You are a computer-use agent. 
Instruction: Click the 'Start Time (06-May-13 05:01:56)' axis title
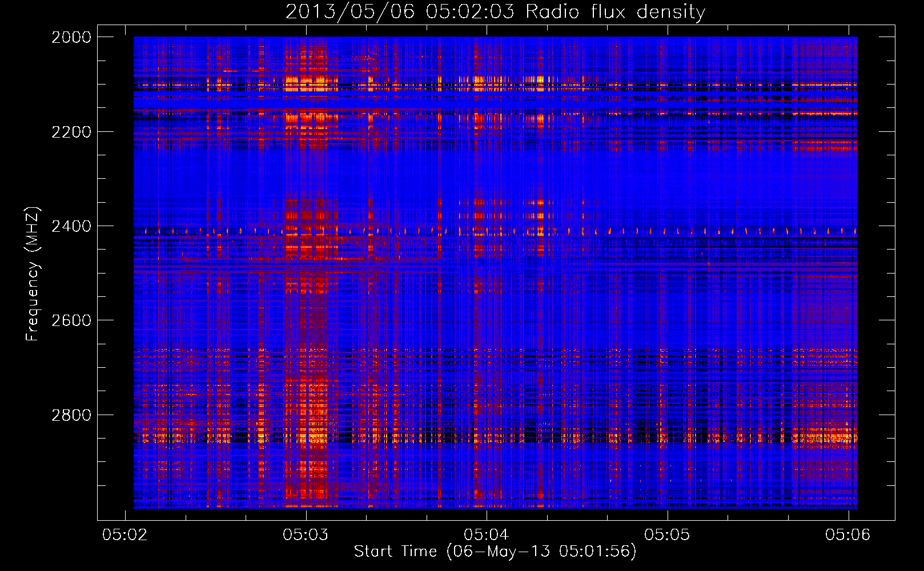(495, 552)
